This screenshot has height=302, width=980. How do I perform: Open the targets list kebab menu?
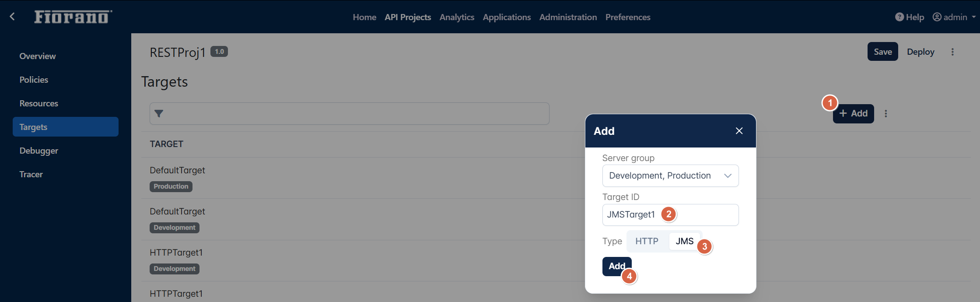click(886, 114)
